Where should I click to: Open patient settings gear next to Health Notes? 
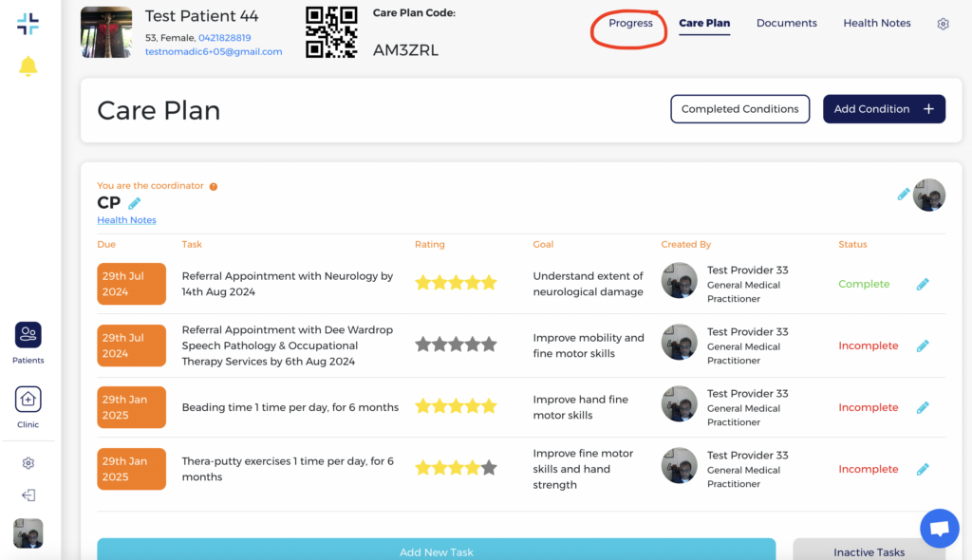tap(943, 24)
